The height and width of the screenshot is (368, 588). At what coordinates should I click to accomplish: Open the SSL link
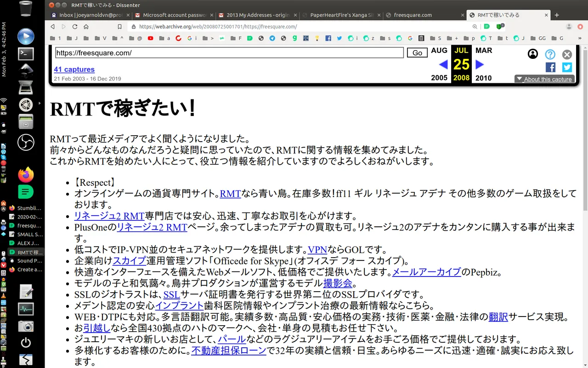171,294
